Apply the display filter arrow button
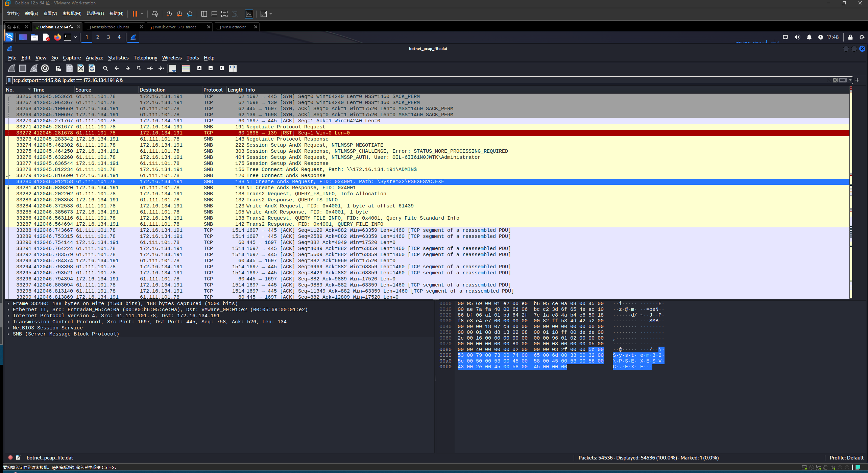 coord(843,80)
